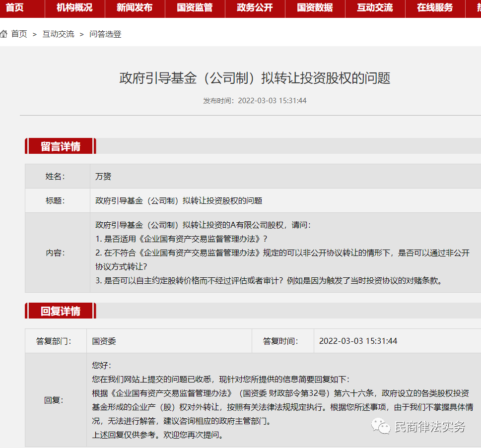Click the 回复 label cell

tap(56, 400)
